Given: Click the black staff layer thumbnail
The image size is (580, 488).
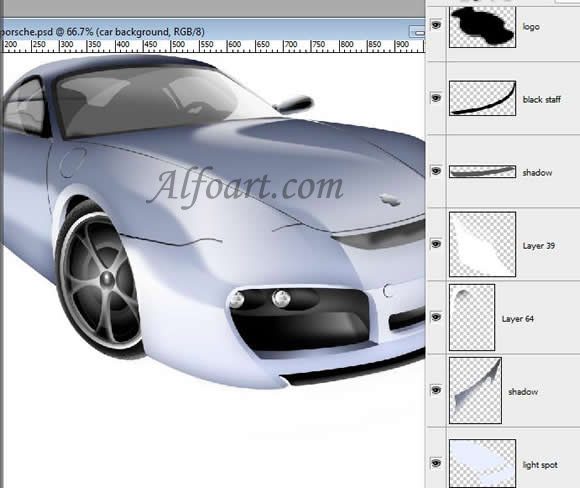Looking at the screenshot, I should point(482,98).
